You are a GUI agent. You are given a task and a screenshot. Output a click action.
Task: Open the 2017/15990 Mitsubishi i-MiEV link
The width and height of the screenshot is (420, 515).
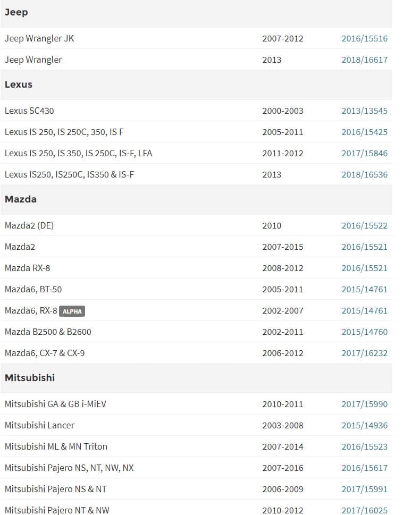364,404
